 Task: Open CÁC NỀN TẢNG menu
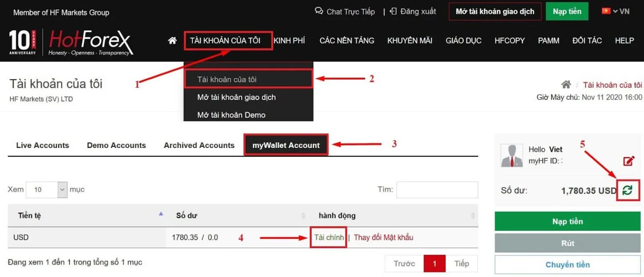tap(347, 41)
